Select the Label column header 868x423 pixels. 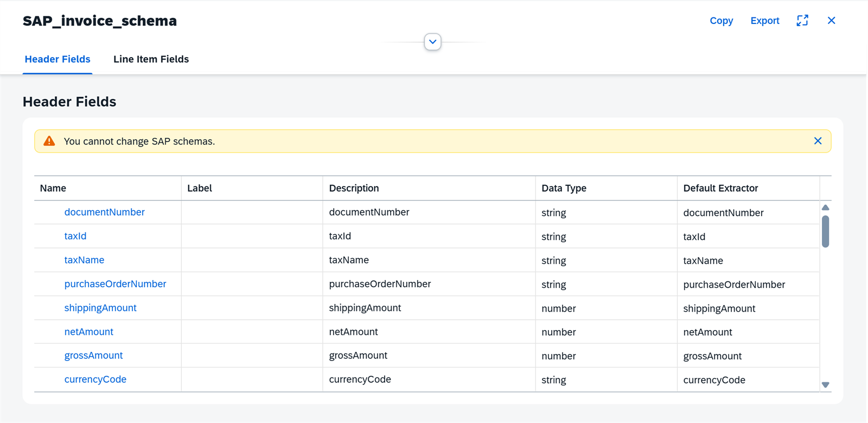(252, 188)
